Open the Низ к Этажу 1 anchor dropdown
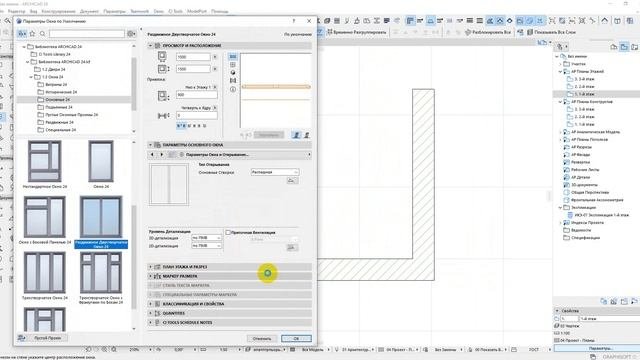The image size is (640, 360). pos(215,87)
